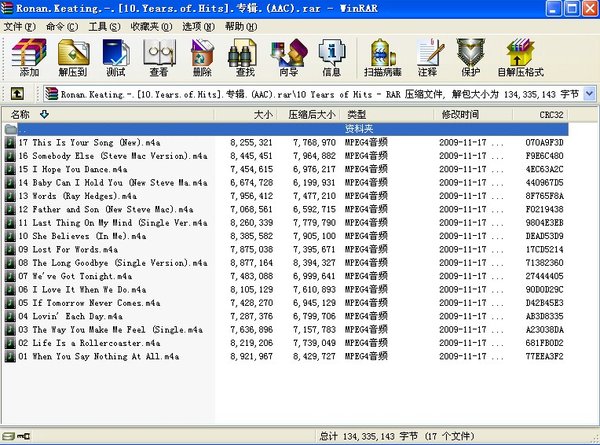Select 11 Last Thing On My Mind file

(113, 223)
